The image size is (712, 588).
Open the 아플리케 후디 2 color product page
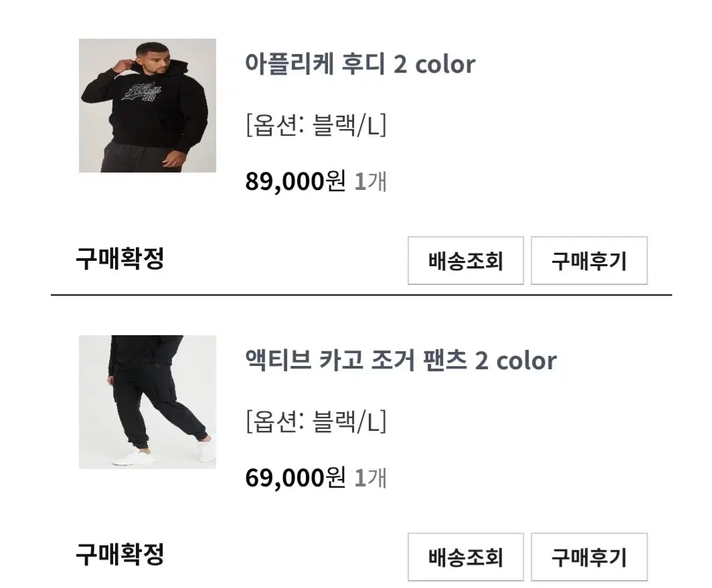[361, 64]
